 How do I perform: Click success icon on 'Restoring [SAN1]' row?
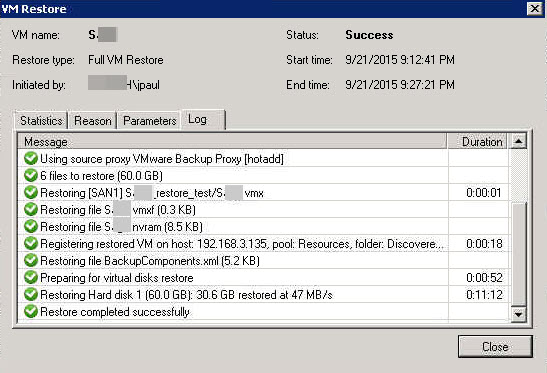point(31,192)
